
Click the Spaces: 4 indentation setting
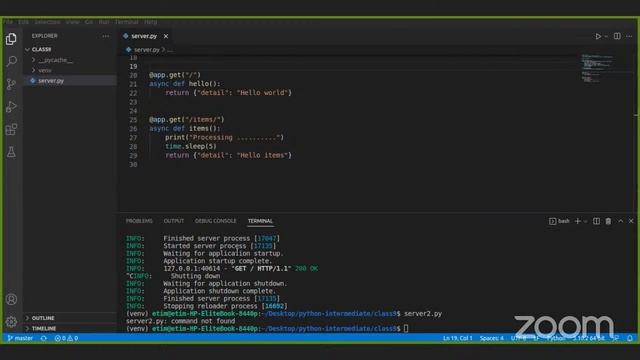(x=491, y=338)
